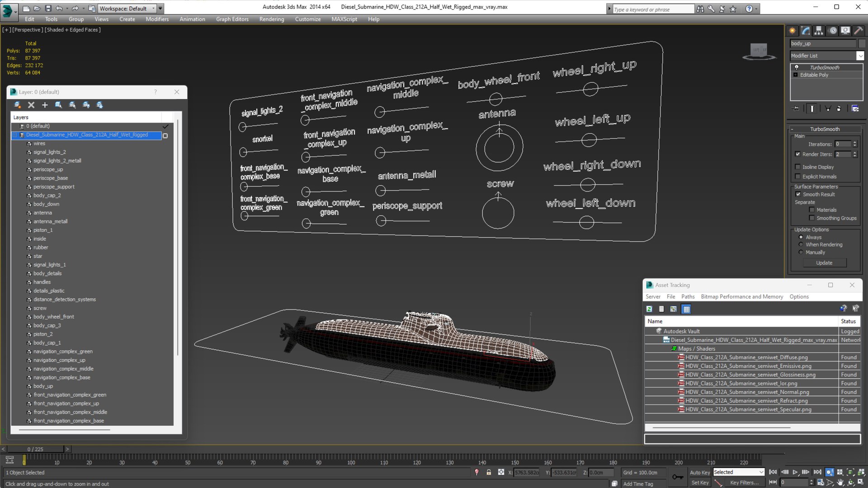
Task: Open the Quick Access toolbar customize arrow
Action: [160, 8]
